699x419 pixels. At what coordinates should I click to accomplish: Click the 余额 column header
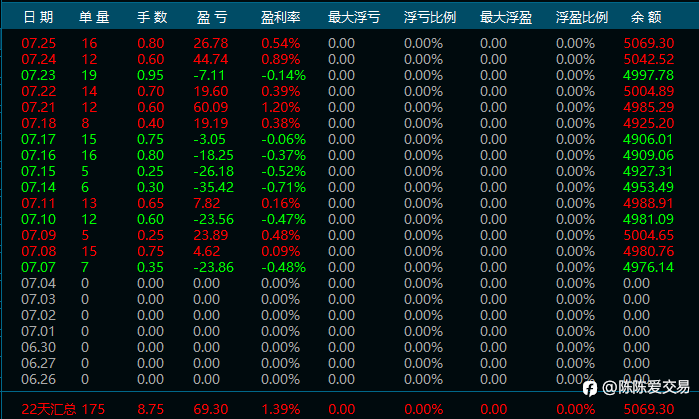click(x=646, y=17)
